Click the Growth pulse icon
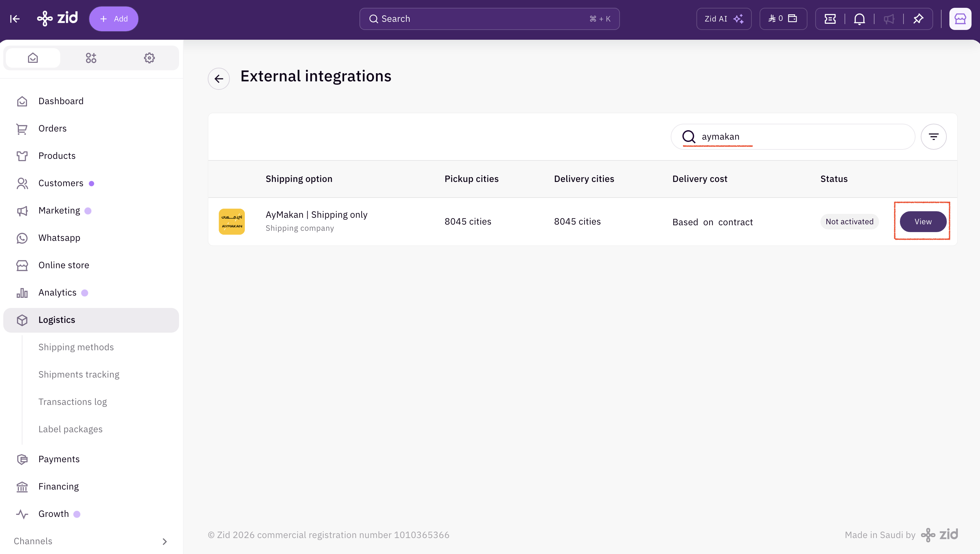The image size is (980, 554). pos(22,514)
